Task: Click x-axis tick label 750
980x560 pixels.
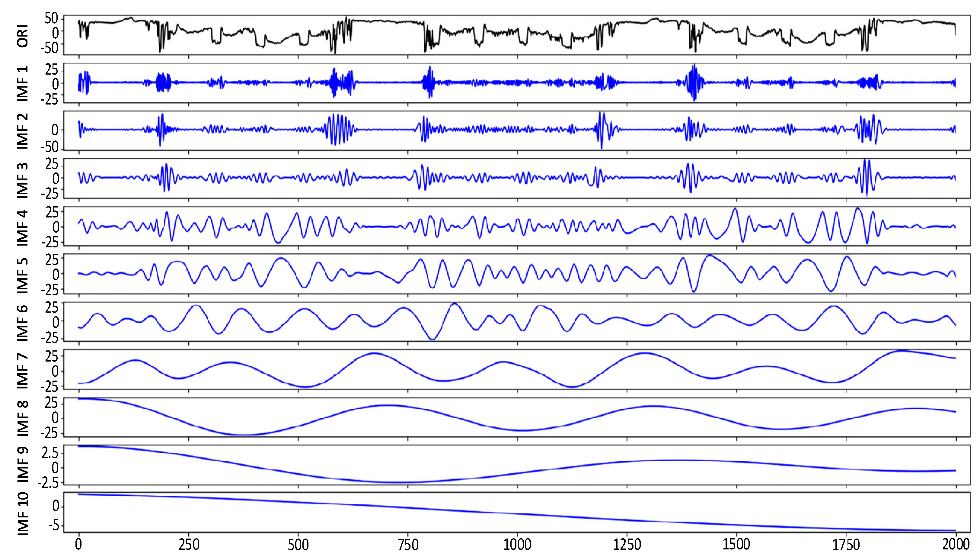Action: point(408,545)
